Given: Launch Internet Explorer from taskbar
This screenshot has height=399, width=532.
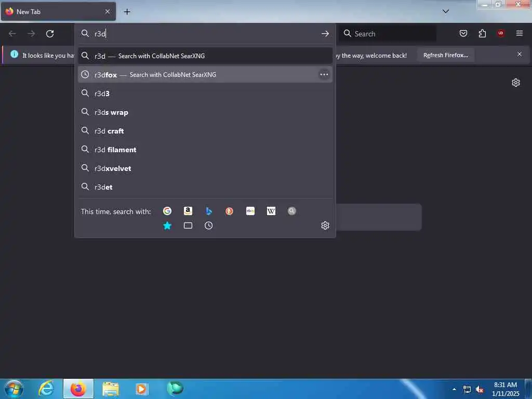Looking at the screenshot, I should (x=46, y=389).
